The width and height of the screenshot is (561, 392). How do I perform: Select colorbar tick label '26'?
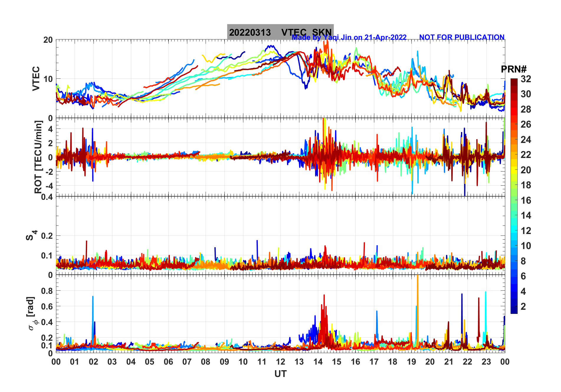click(526, 124)
